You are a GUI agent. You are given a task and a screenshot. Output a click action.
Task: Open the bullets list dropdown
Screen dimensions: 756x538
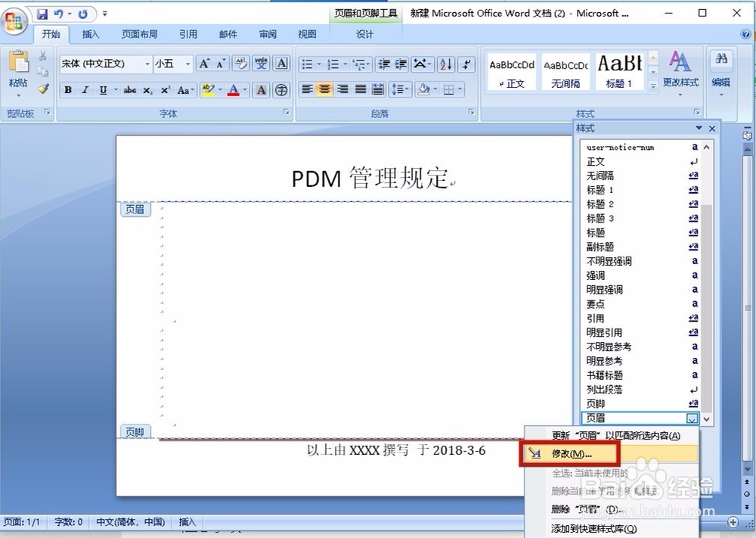click(319, 64)
